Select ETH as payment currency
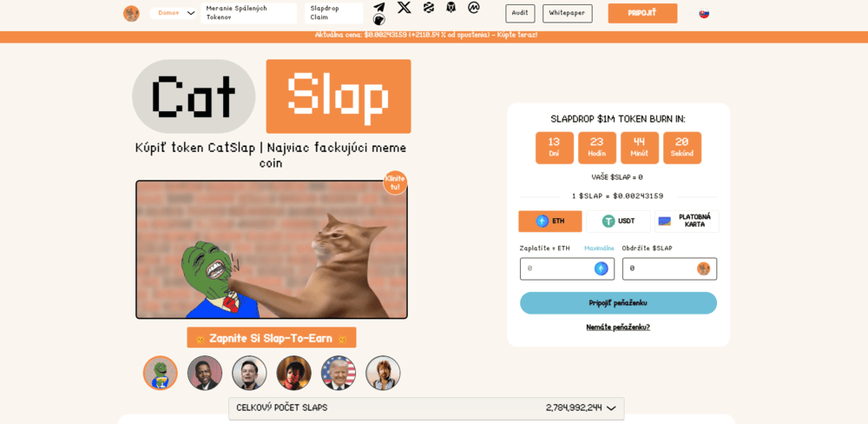The width and height of the screenshot is (868, 424). 550,222
